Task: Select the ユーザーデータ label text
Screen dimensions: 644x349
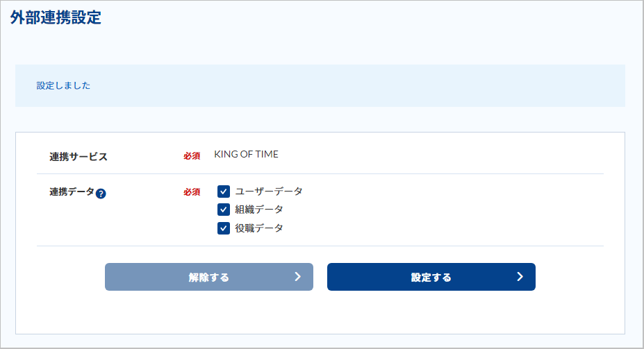Action: pyautogui.click(x=269, y=191)
